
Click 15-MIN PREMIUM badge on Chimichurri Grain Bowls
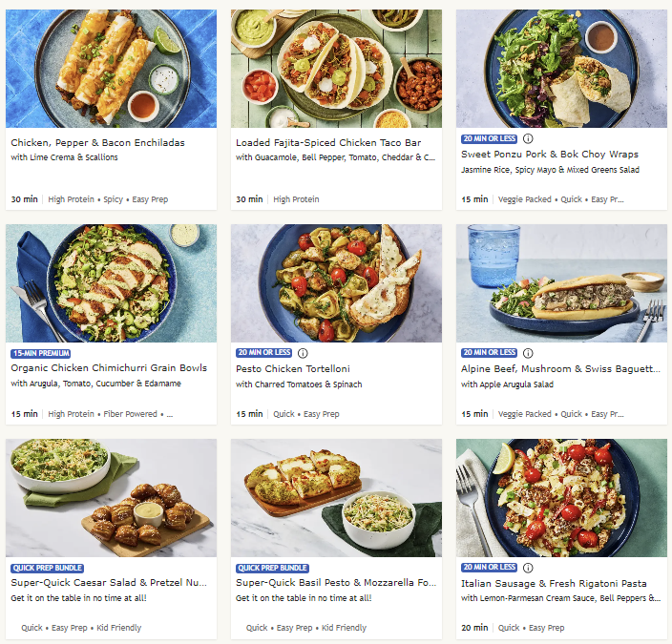pos(41,354)
